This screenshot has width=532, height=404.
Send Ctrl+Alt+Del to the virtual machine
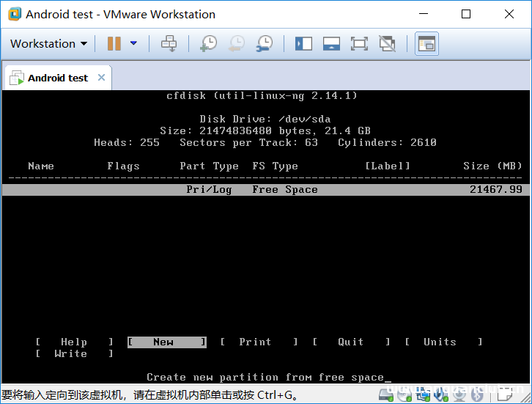coord(169,43)
